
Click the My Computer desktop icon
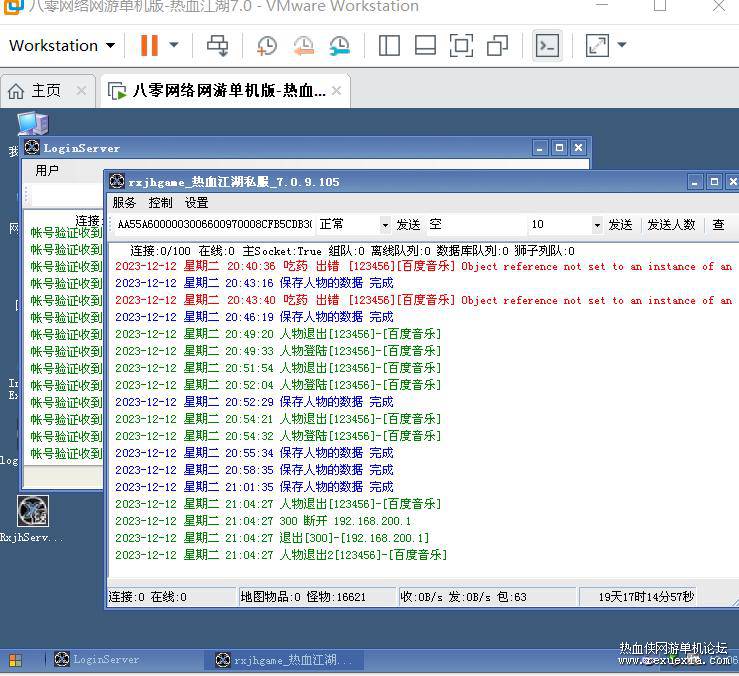(x=33, y=124)
